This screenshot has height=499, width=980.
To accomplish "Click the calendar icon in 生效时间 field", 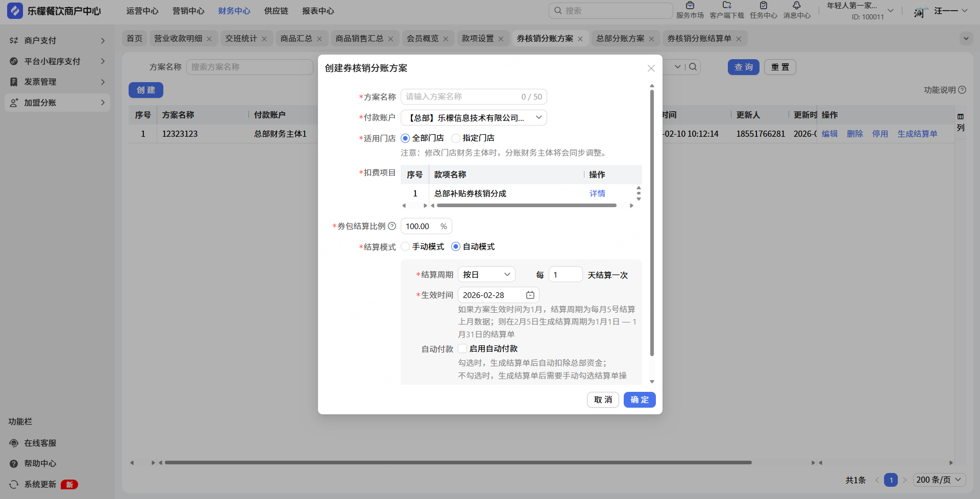I will [530, 295].
